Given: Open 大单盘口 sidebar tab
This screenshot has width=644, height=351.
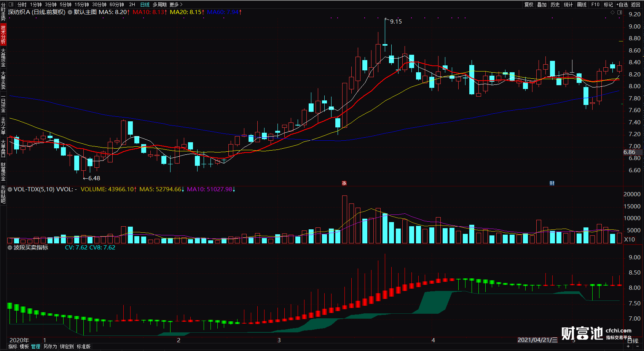Looking at the screenshot, I should (x=3, y=148).
